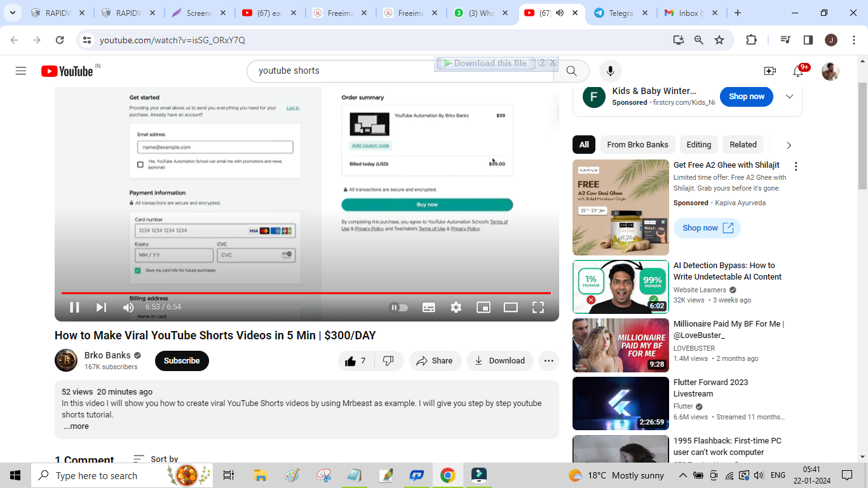
Task: Open Chrome extensions puzzle icon
Action: click(x=751, y=40)
